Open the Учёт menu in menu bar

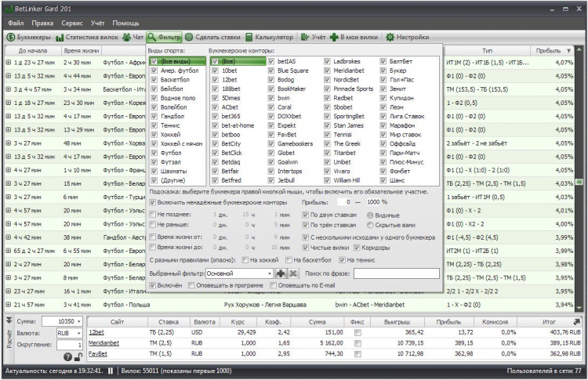[97, 24]
